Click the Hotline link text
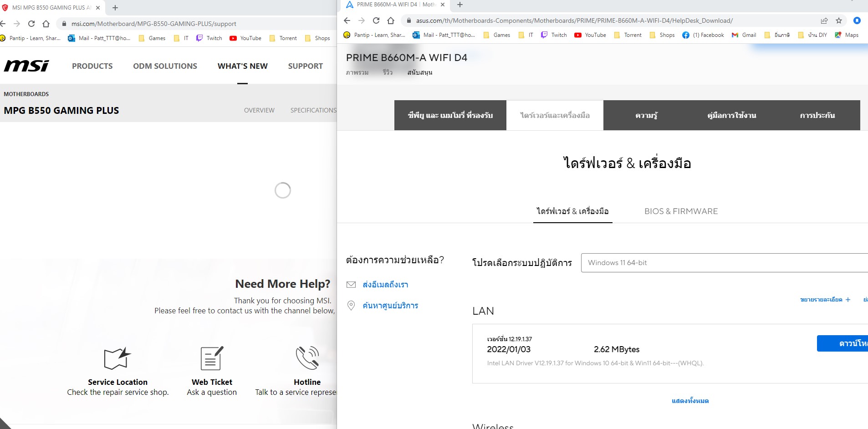Screen dimensions: 868x429 coord(307,382)
